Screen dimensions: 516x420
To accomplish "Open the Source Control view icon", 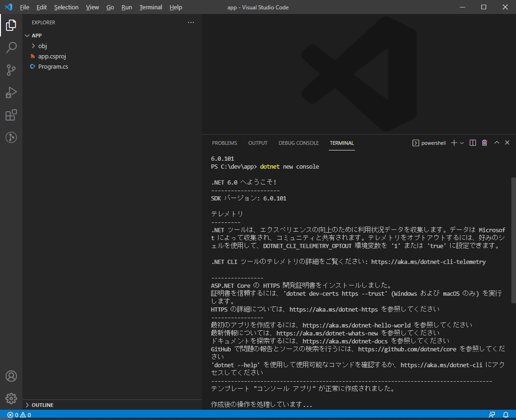I will click(x=11, y=70).
